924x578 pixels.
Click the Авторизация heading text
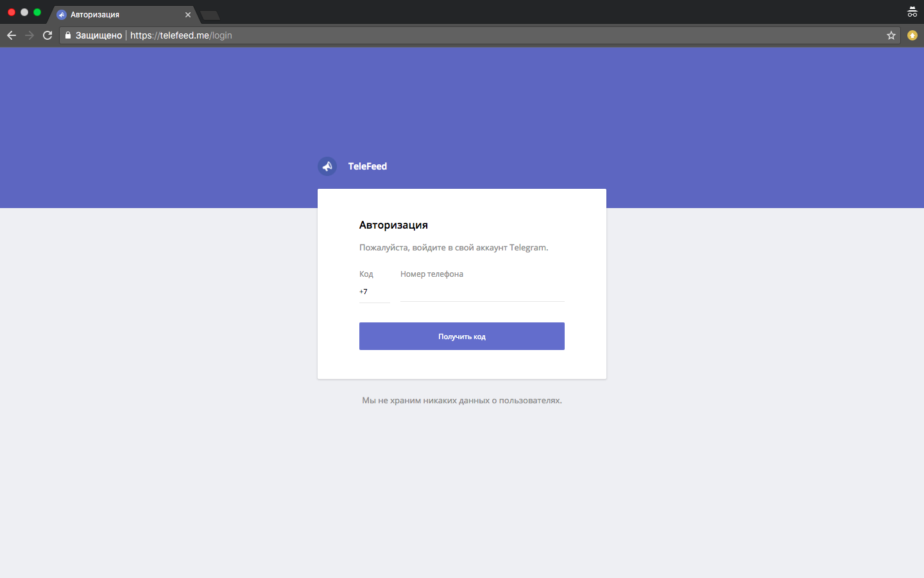pos(393,225)
